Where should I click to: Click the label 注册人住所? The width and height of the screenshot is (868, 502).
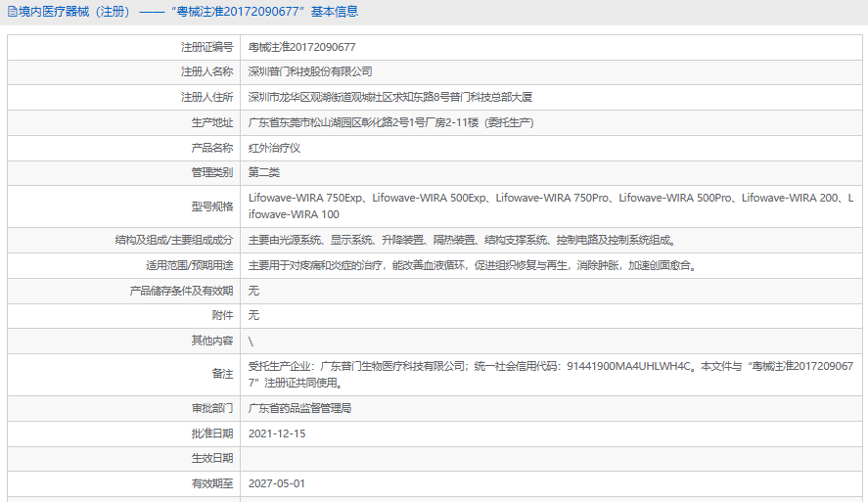tap(207, 98)
